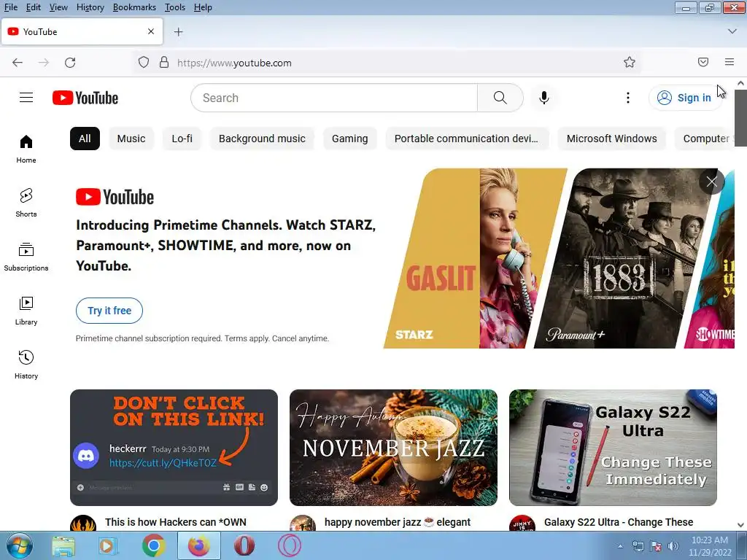Open the Firefox application menu
Screen dimensions: 747x560
click(x=729, y=62)
